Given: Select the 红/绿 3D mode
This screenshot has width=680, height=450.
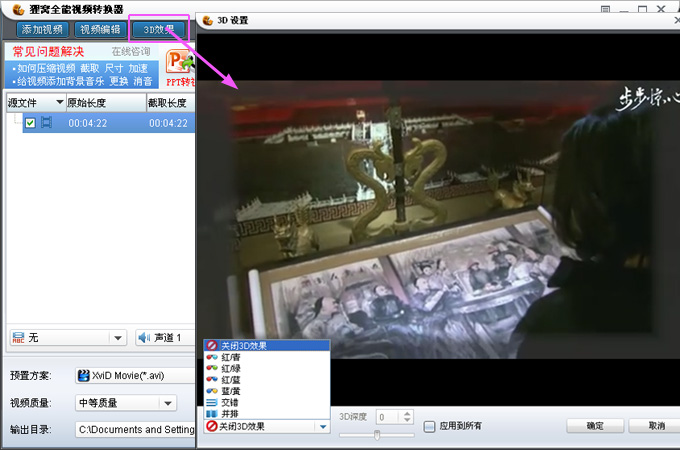Looking at the screenshot, I should (x=267, y=368).
